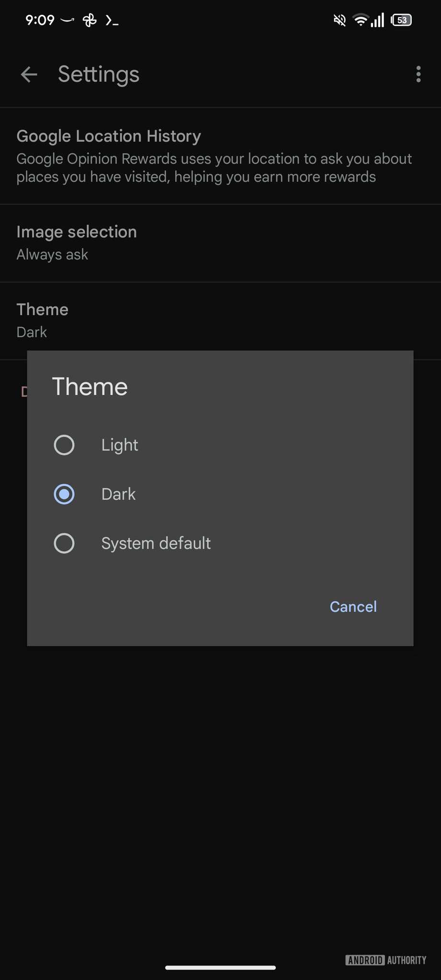Tap the bottom navigation gesture bar
Screen dimensions: 441x980
click(220, 968)
